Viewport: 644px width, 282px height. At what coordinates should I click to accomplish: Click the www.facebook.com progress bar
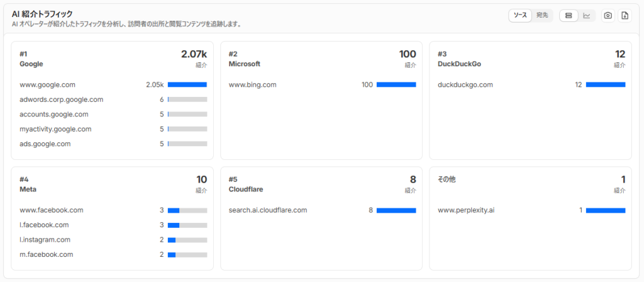click(x=187, y=210)
